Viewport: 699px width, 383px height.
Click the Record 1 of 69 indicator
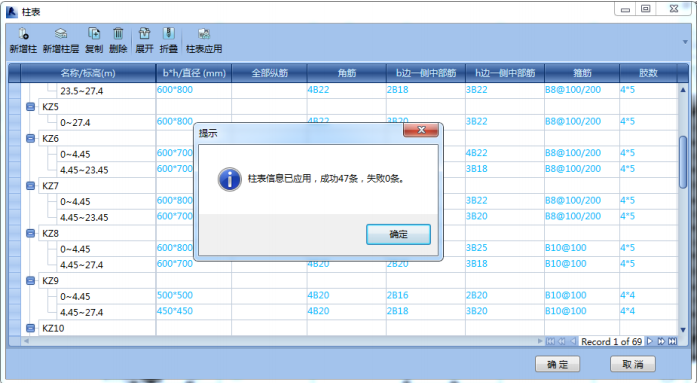pyautogui.click(x=611, y=342)
